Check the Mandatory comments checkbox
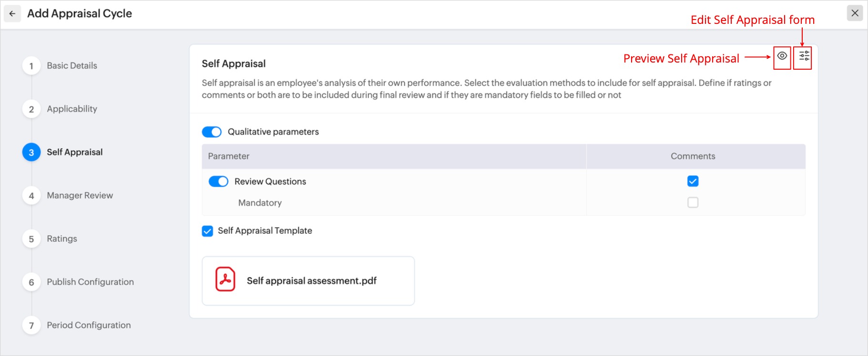Screen dimensions: 868x356 pos(693,203)
